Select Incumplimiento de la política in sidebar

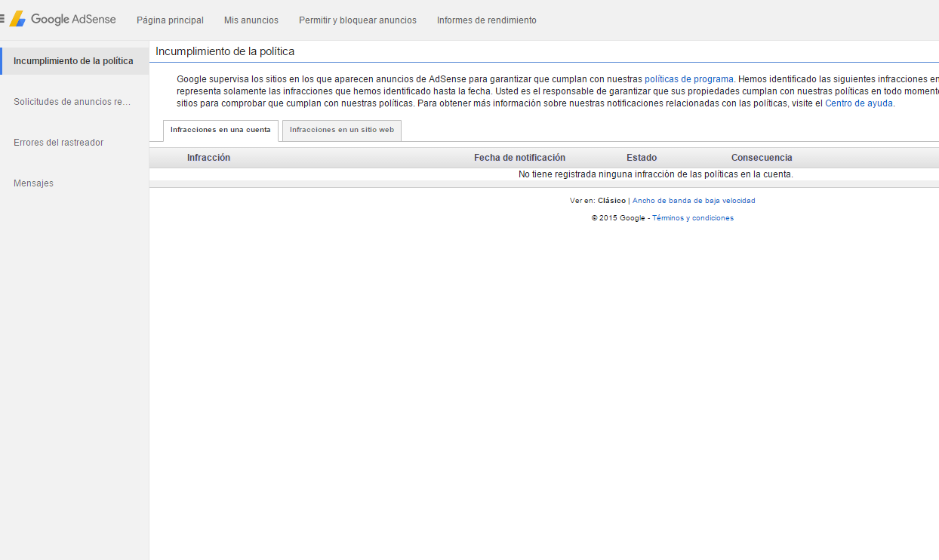coord(73,61)
